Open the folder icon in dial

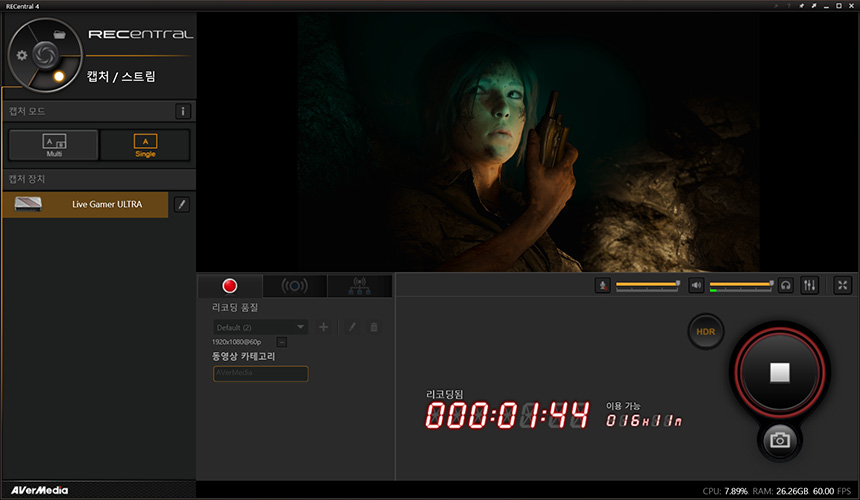(59, 35)
